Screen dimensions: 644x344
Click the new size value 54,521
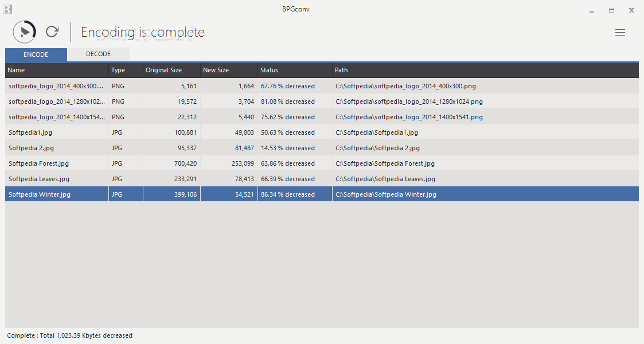(x=244, y=194)
